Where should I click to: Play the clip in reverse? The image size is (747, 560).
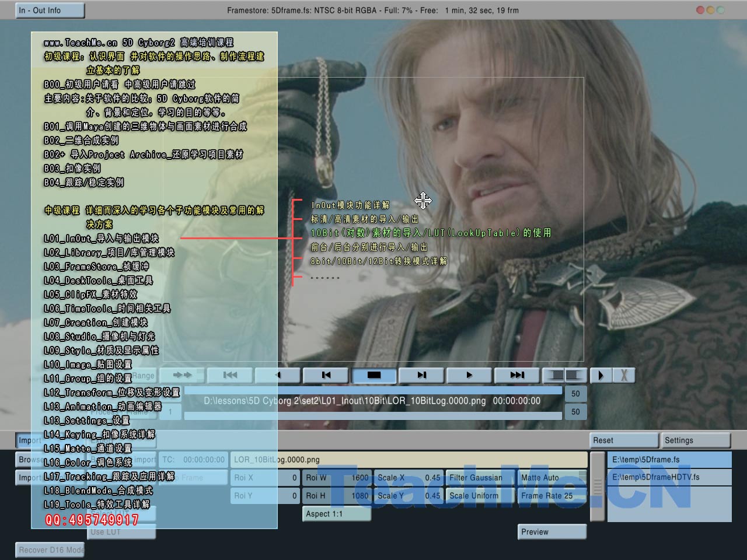(278, 375)
